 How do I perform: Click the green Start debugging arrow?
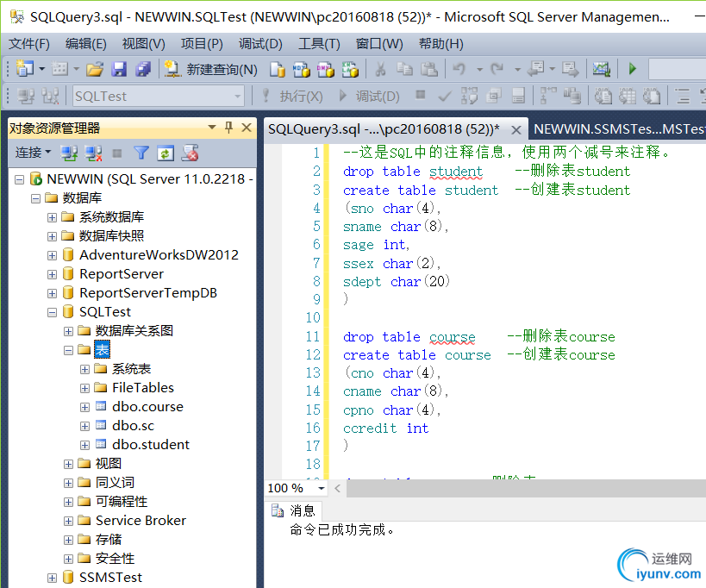633,69
